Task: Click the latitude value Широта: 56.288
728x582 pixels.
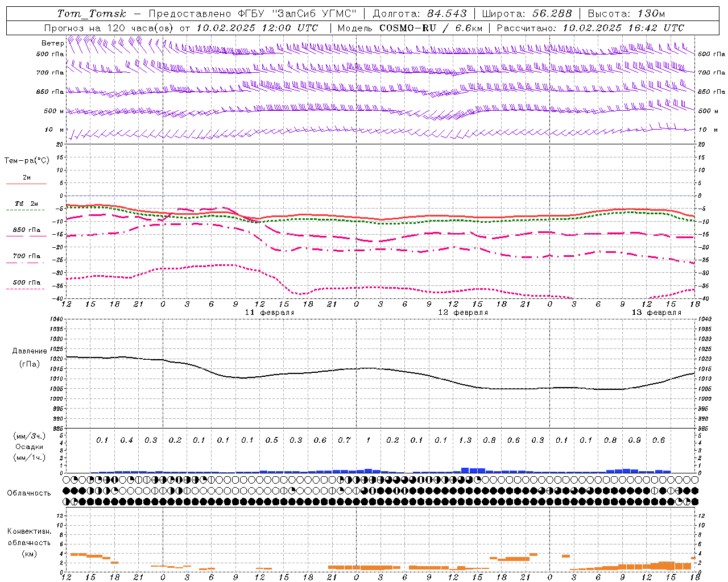Action: [x=527, y=14]
